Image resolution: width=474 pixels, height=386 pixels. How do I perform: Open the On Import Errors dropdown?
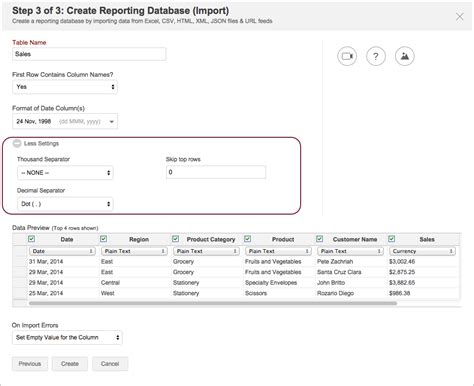pyautogui.click(x=67, y=337)
